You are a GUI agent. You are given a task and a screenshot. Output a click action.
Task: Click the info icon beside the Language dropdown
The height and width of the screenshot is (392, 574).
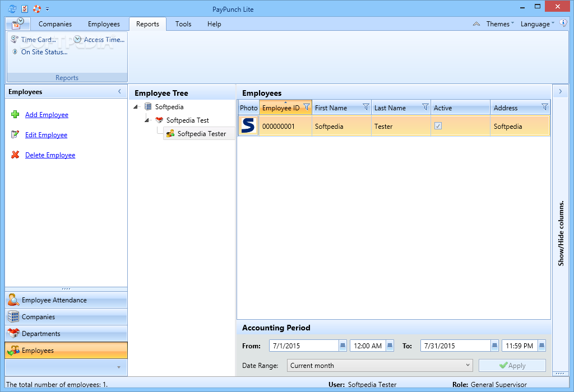point(563,24)
